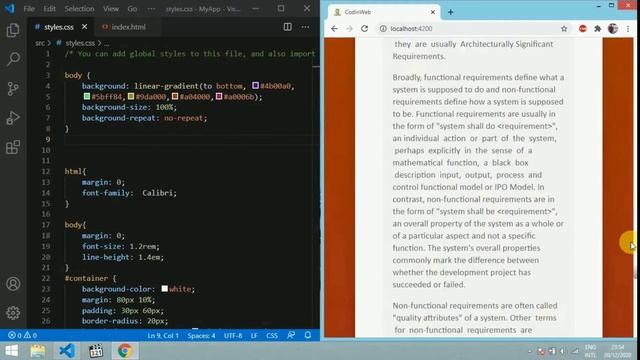Switch to Chrome from taskbar

125,351
